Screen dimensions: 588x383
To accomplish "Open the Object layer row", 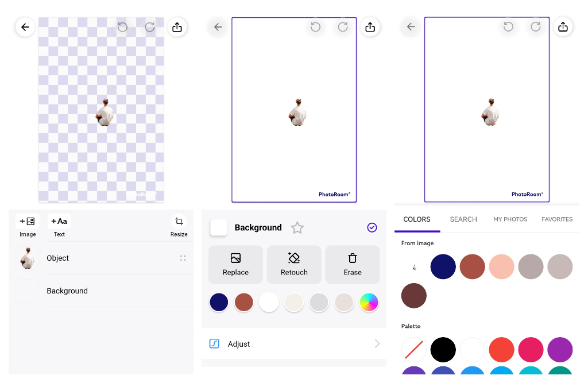I will pyautogui.click(x=101, y=258).
